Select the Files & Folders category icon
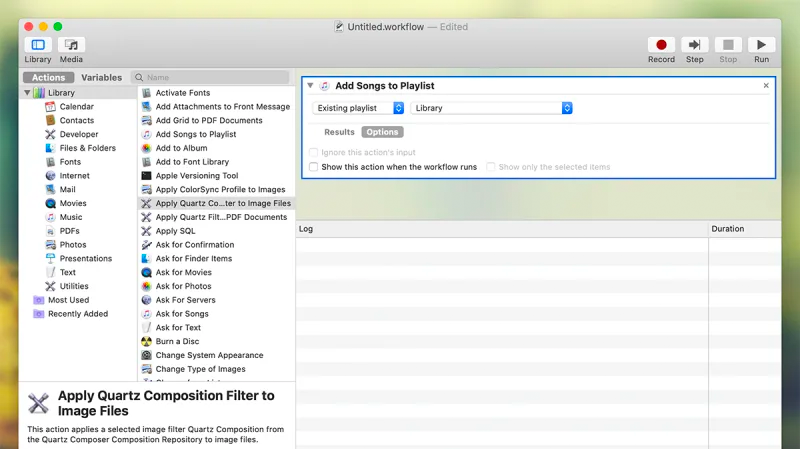800x449 pixels. (50, 148)
